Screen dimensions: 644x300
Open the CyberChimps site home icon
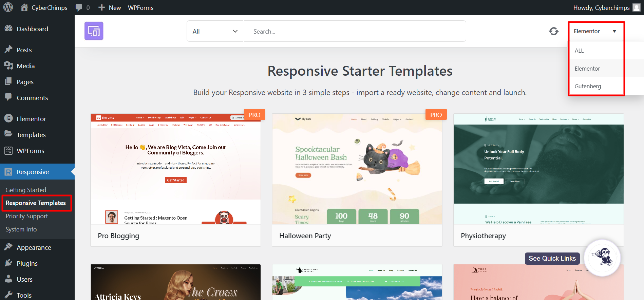pos(24,7)
